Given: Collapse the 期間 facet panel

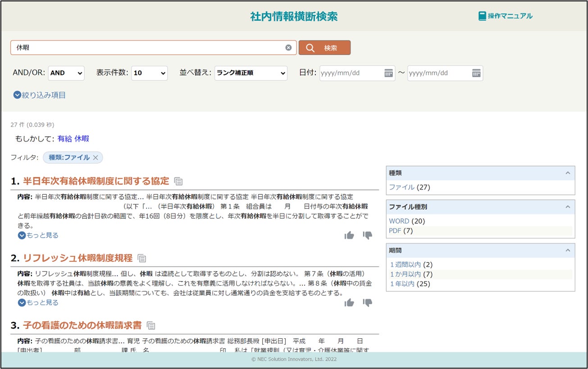Looking at the screenshot, I should (568, 250).
